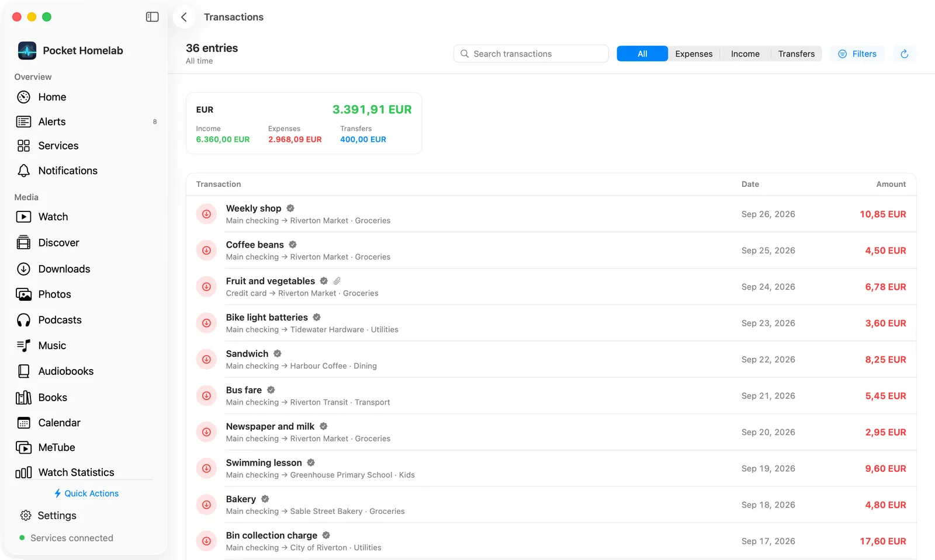Open the Bin collection charge entry
The width and height of the screenshot is (935, 560).
click(x=551, y=541)
